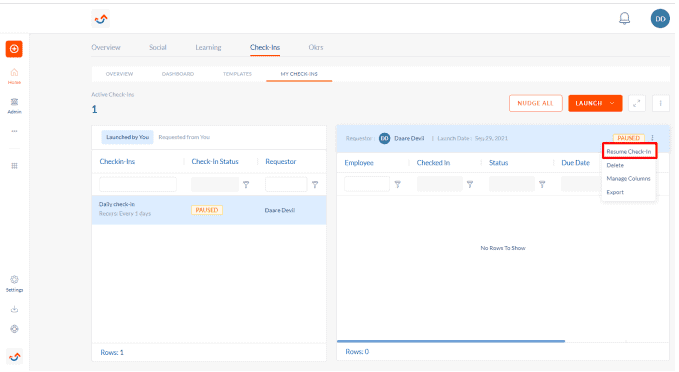The width and height of the screenshot is (679, 372).
Task: Open the apps grid icon in sidebar
Action: click(14, 166)
